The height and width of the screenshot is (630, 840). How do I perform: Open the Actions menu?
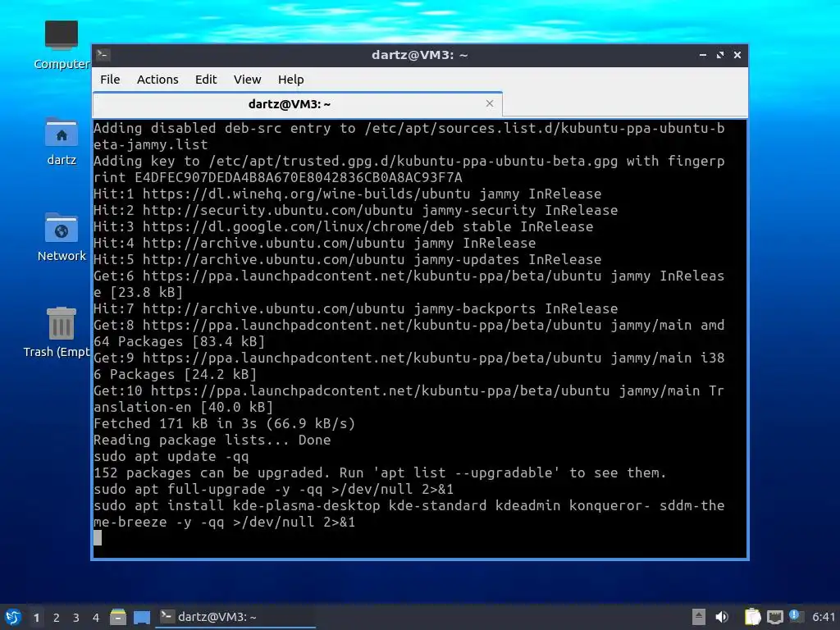tap(157, 80)
